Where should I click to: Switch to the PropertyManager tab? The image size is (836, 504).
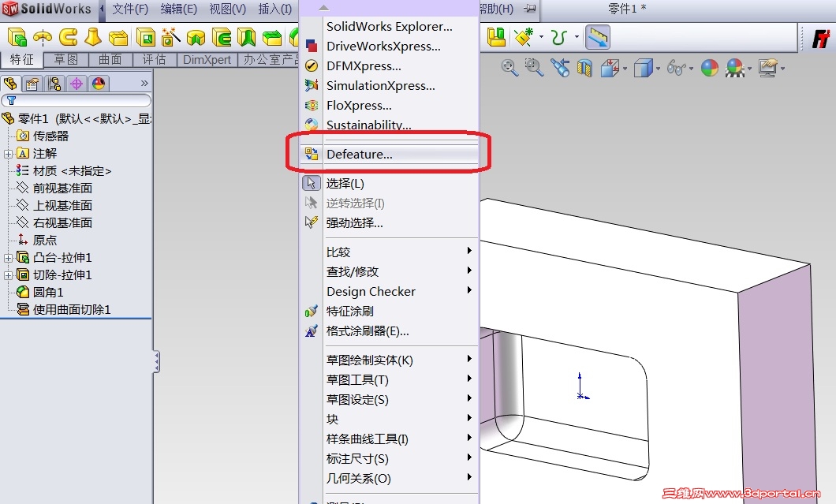[x=32, y=84]
